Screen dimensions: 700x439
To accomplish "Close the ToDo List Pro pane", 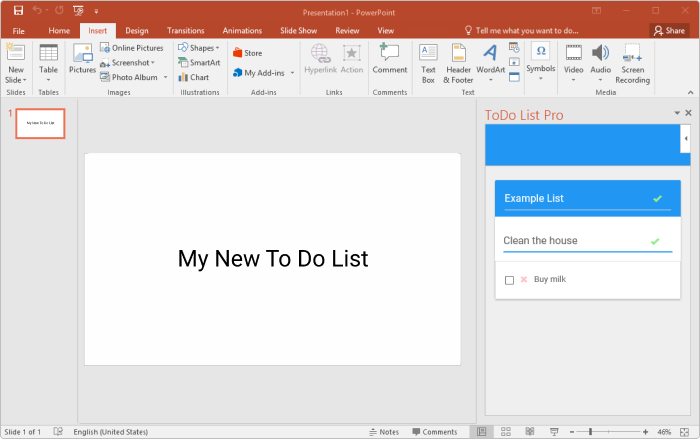I will tap(688, 113).
